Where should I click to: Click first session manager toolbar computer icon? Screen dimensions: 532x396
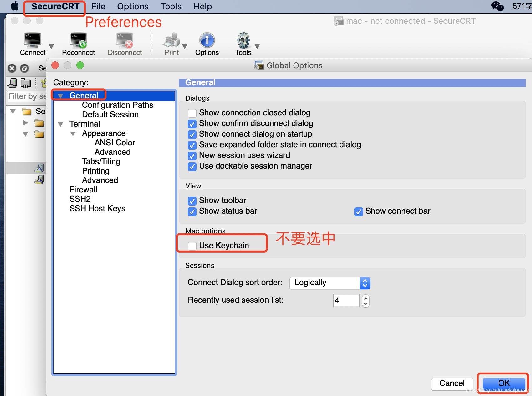(x=13, y=83)
